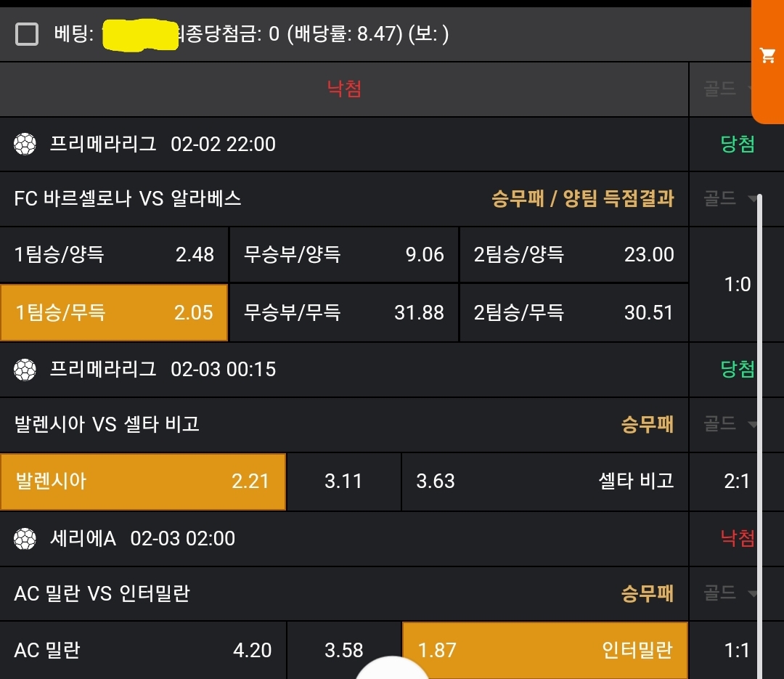Screen dimensions: 784x679
Task: Pick the 무승부/무득 31.88 odds cell
Action: click(343, 313)
